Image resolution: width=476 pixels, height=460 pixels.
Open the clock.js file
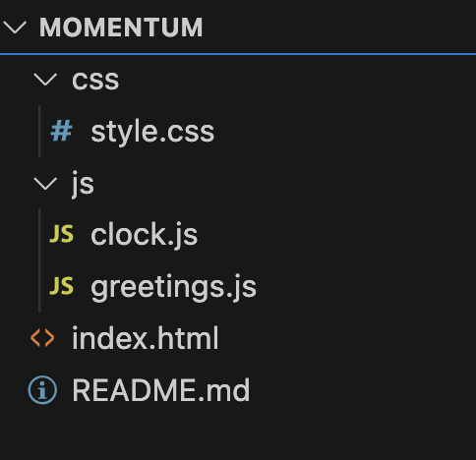point(145,234)
